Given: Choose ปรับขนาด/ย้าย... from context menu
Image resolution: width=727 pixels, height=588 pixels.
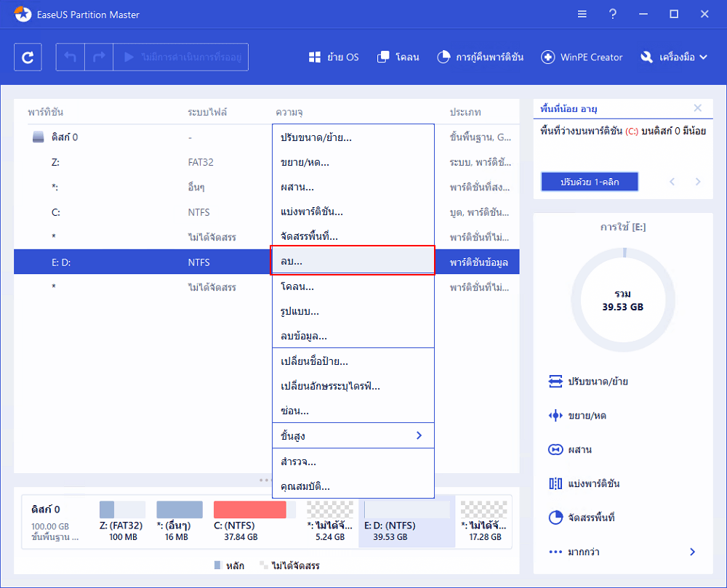Looking at the screenshot, I should 353,137.
